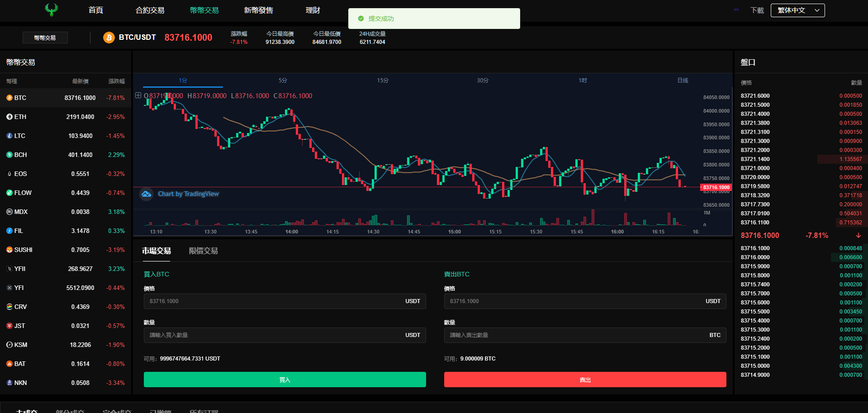Click the TradingView cloud logo on chart

[x=146, y=194]
